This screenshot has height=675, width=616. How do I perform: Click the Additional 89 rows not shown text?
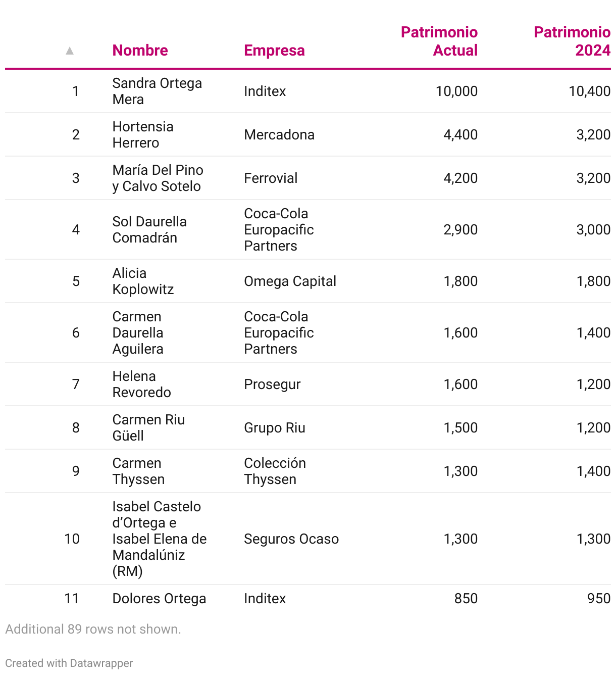coord(93,629)
